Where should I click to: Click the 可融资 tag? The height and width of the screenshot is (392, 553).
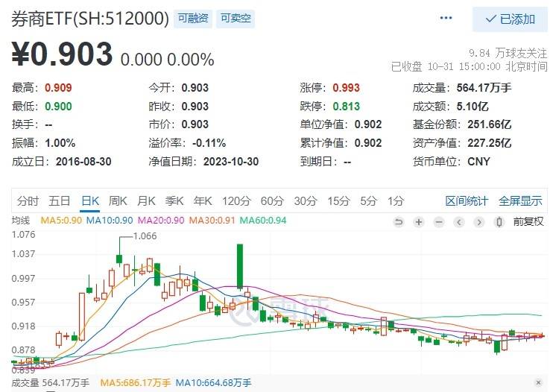(193, 19)
